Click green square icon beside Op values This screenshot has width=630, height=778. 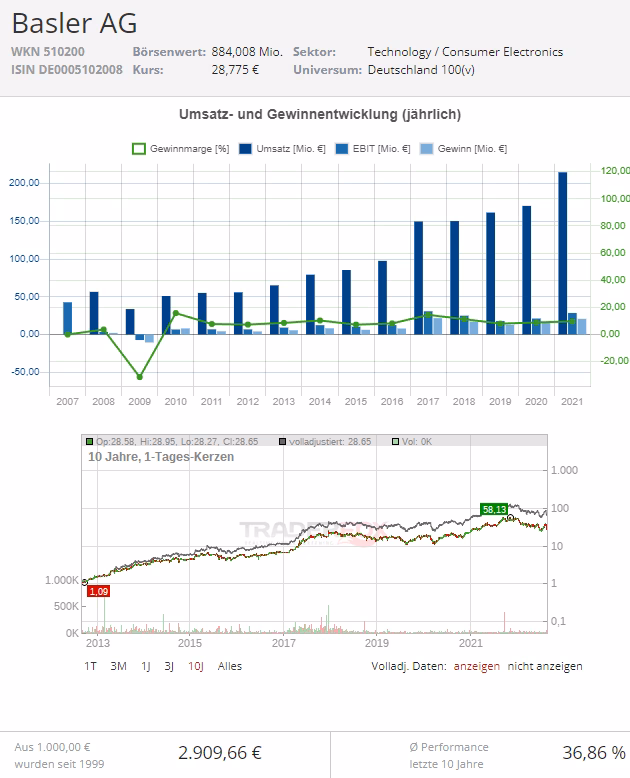click(x=90, y=440)
